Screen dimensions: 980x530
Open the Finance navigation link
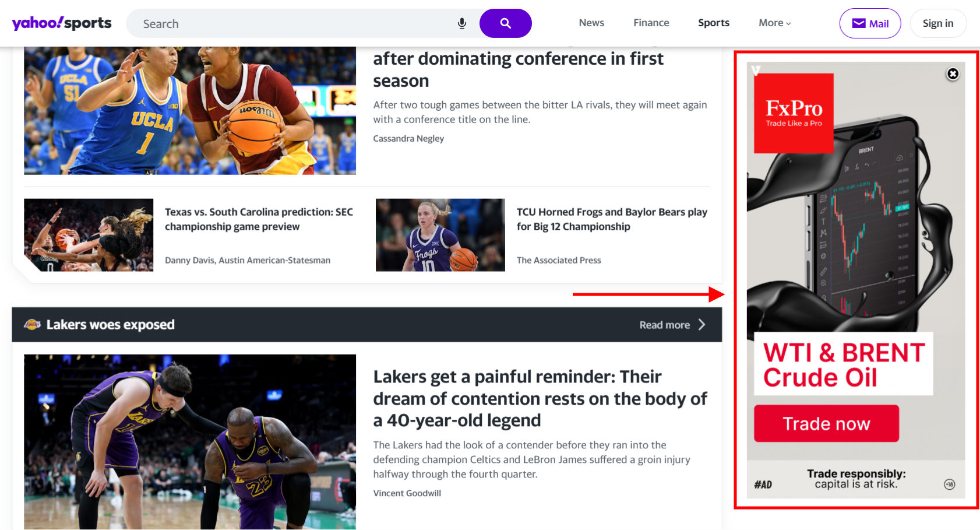[651, 23]
